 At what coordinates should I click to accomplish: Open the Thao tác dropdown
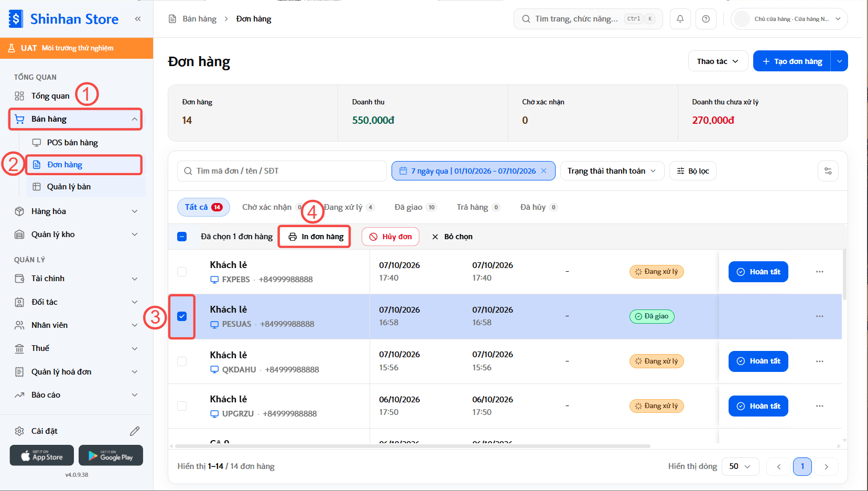(718, 61)
